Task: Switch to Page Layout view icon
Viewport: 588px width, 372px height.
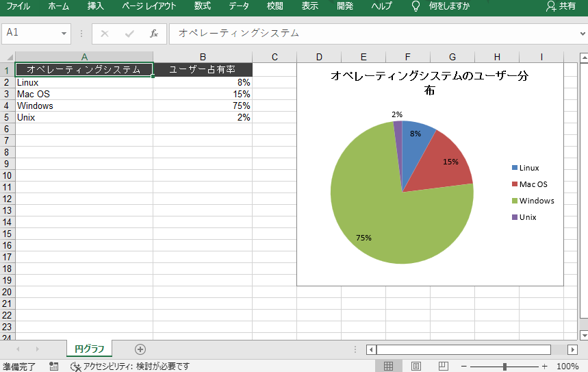Action: coord(416,366)
